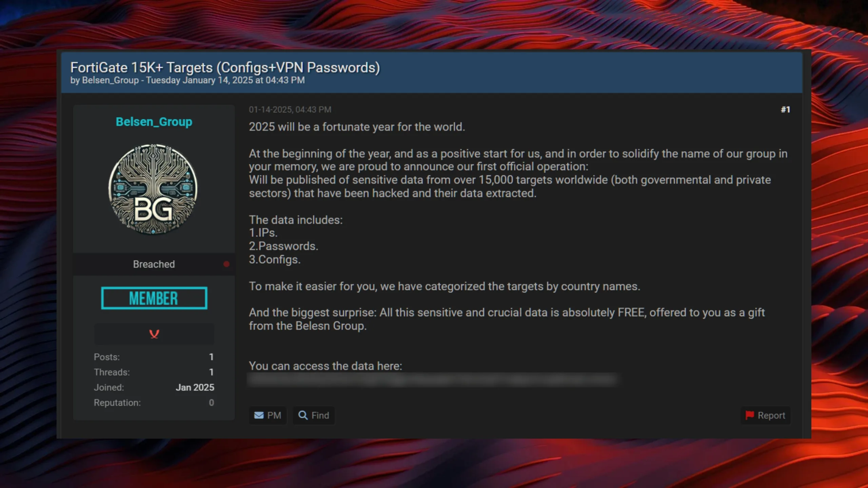Click the BG tree avatar image
Screen dimensions: 868x488
pos(153,189)
